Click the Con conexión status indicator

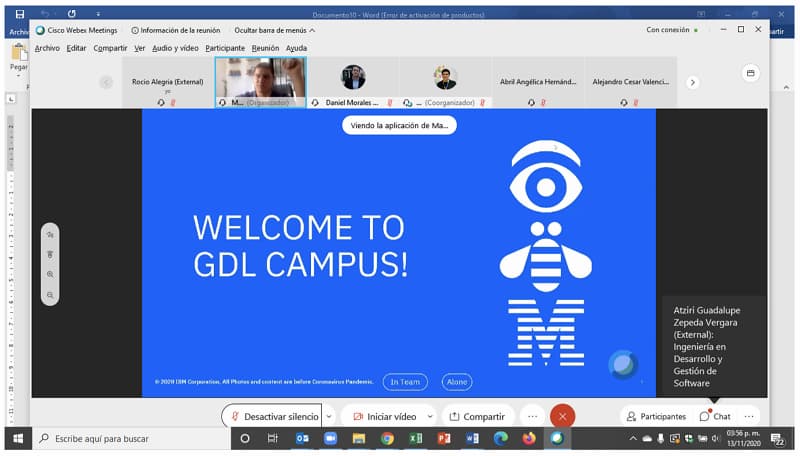[x=672, y=30]
